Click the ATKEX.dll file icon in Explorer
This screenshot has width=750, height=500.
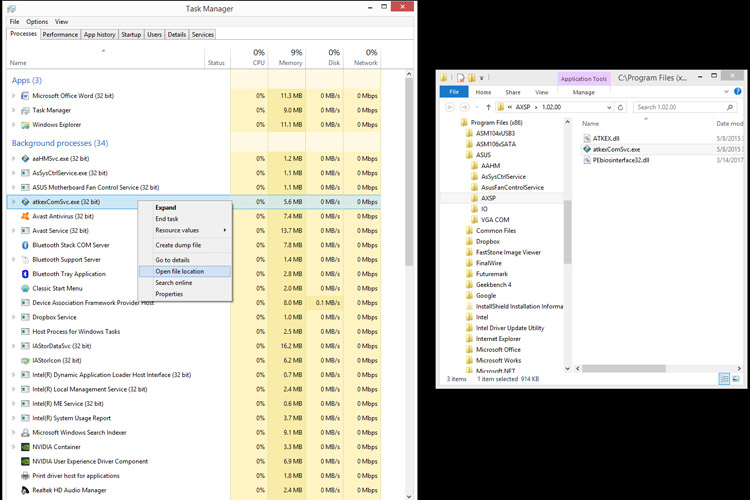[x=587, y=138]
